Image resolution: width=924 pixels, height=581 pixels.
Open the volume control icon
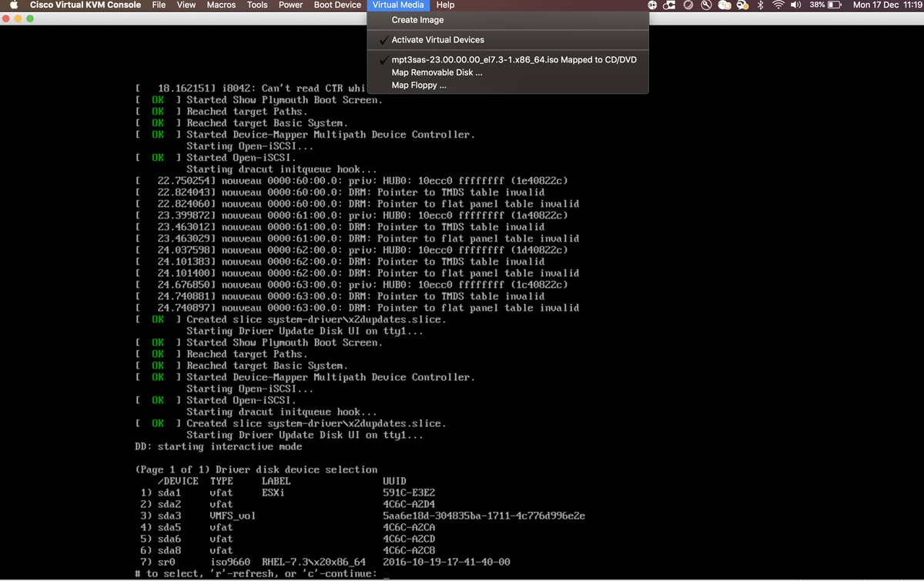click(795, 5)
